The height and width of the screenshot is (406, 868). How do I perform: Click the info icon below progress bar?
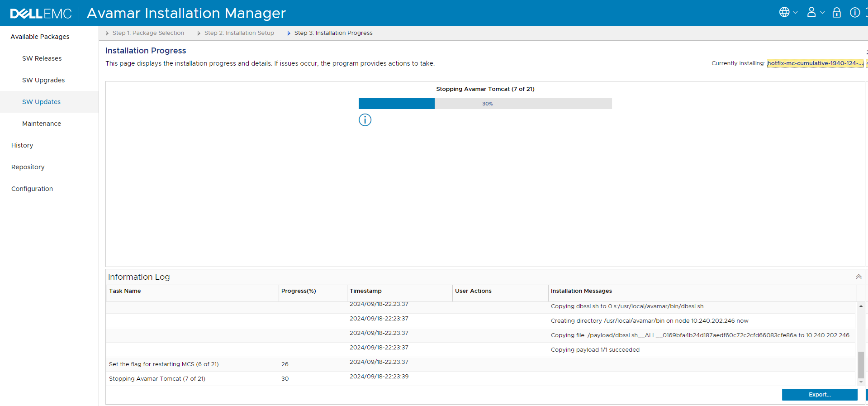coord(365,120)
